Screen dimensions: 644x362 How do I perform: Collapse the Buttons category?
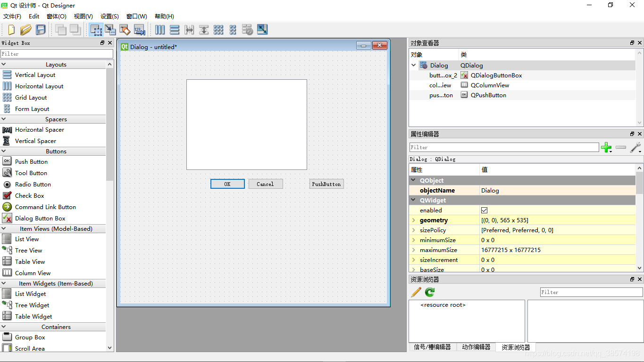click(4, 152)
